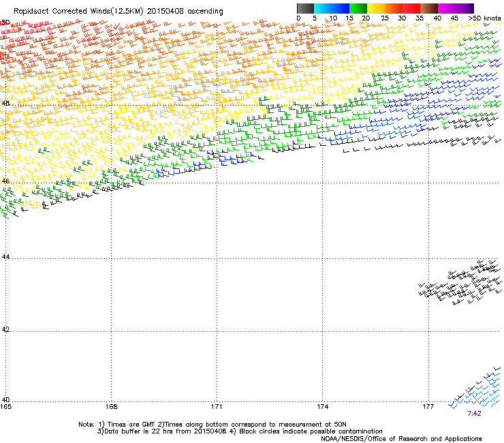
Task: Click the NOAA/NESDIS credit line
Action: point(401,439)
